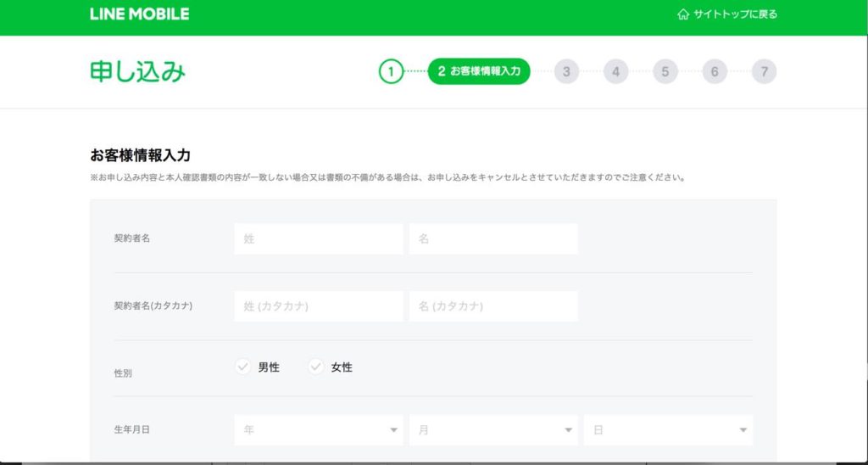Select 男性 gender option
The height and width of the screenshot is (465, 868).
[x=258, y=367]
